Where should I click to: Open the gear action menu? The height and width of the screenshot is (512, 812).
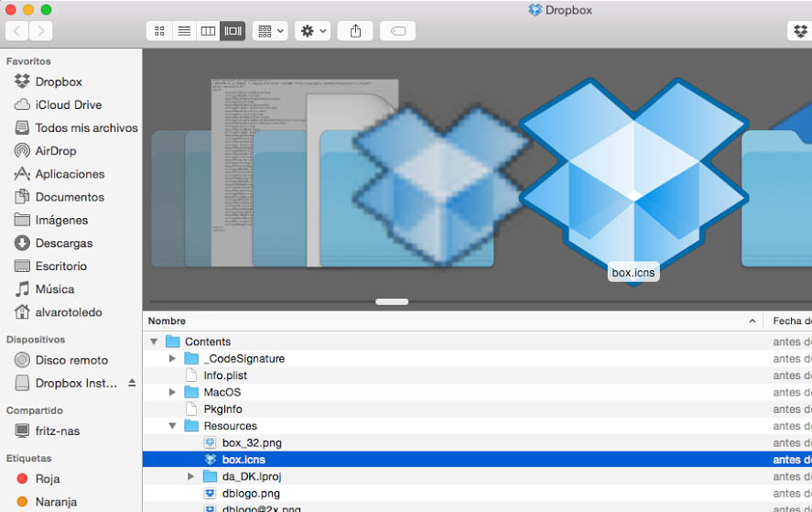coord(313,31)
